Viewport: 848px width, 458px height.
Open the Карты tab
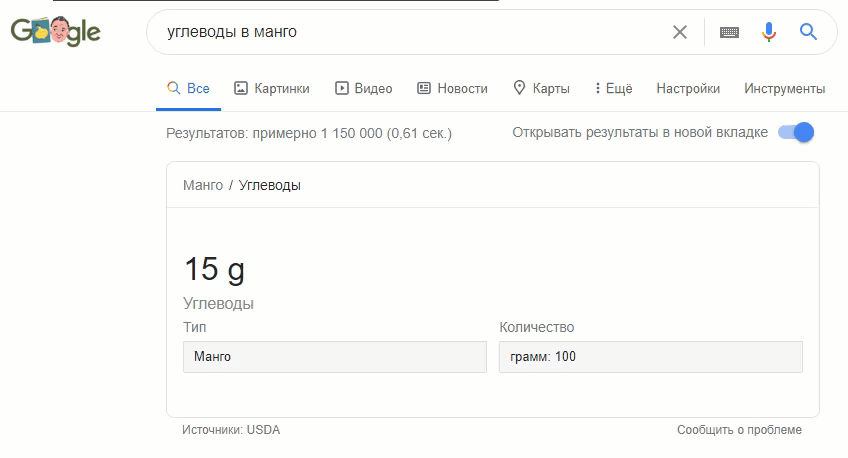(541, 89)
